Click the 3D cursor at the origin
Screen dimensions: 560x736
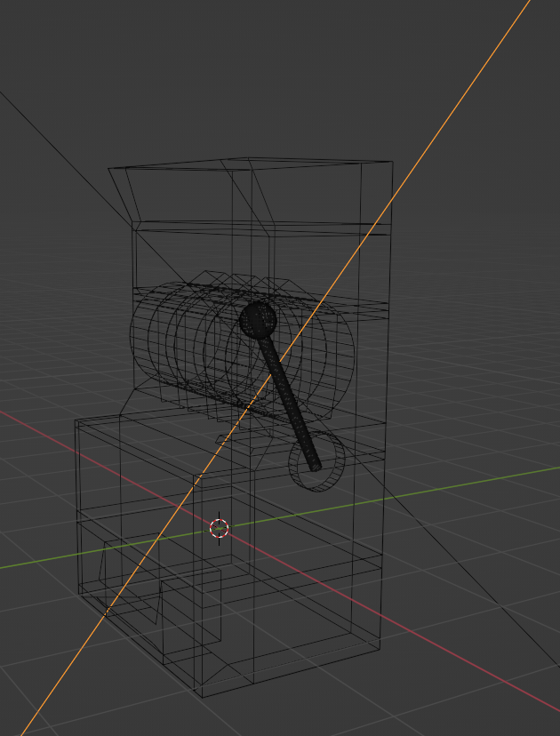(219, 528)
